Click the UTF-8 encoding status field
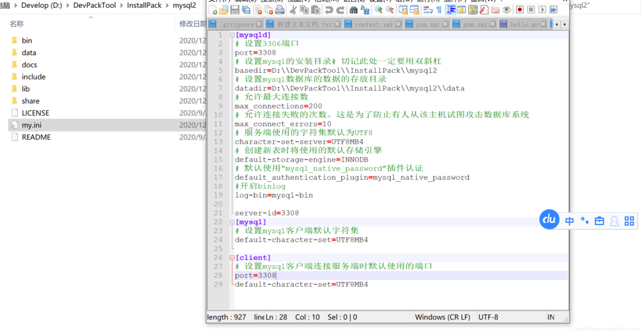 point(488,317)
